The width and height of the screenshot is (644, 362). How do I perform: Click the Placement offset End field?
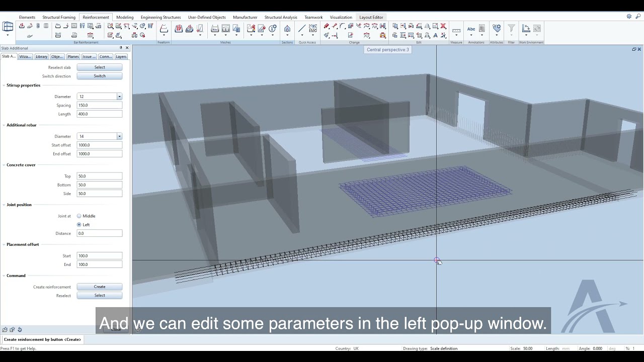[100, 264]
